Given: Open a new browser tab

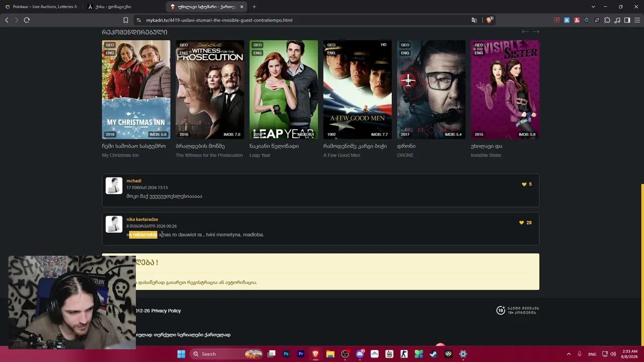Looking at the screenshot, I should [x=254, y=7].
